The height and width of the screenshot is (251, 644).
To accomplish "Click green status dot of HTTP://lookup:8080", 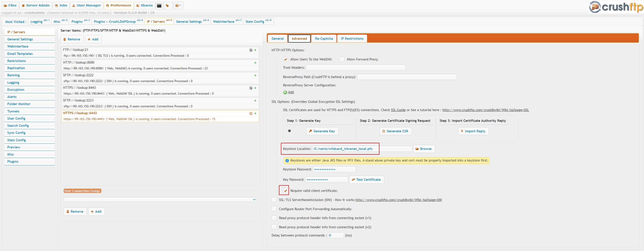I will tap(255, 63).
